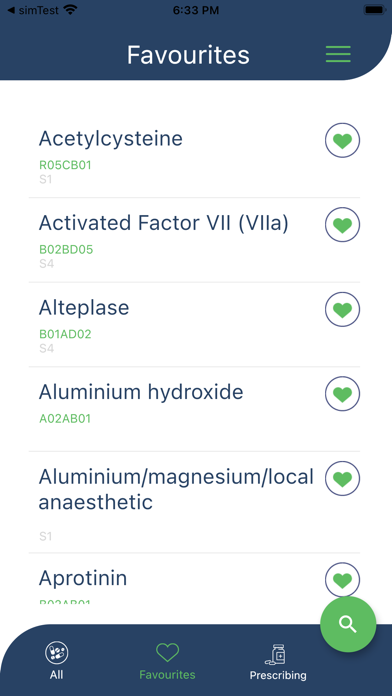
Task: Tap the green search magnifier button
Action: tap(348, 624)
